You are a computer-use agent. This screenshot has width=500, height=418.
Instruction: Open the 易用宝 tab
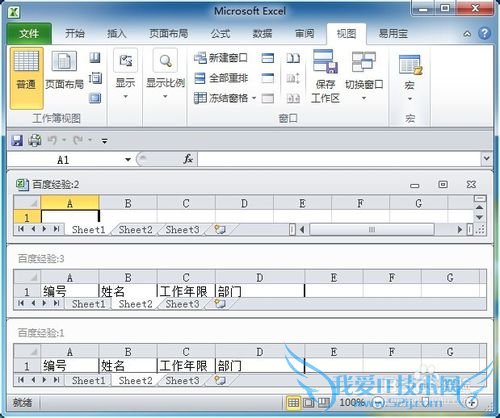tap(393, 33)
